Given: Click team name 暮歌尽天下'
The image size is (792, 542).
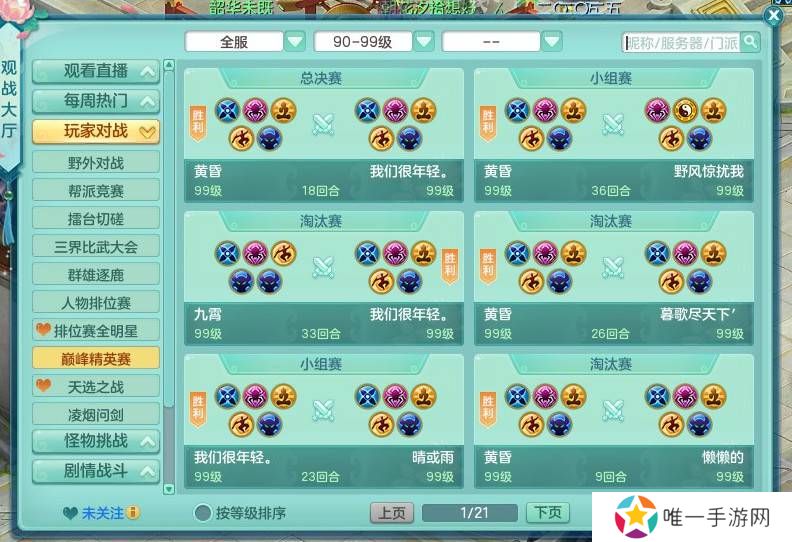Looking at the screenshot, I should tap(698, 314).
